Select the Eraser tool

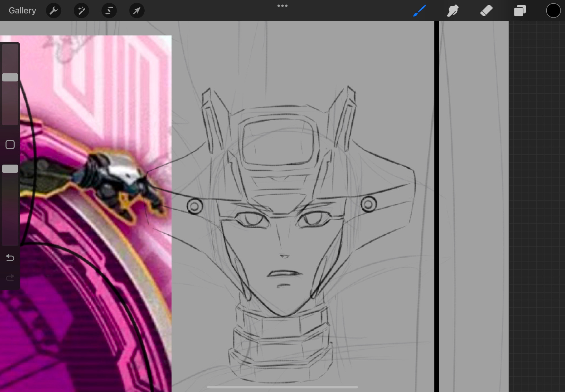point(486,11)
